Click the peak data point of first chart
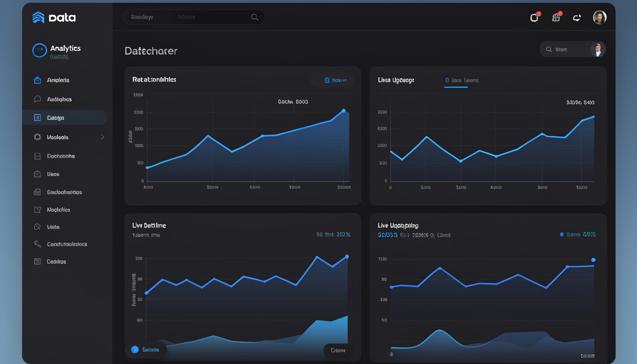The height and width of the screenshot is (364, 637). click(x=344, y=111)
